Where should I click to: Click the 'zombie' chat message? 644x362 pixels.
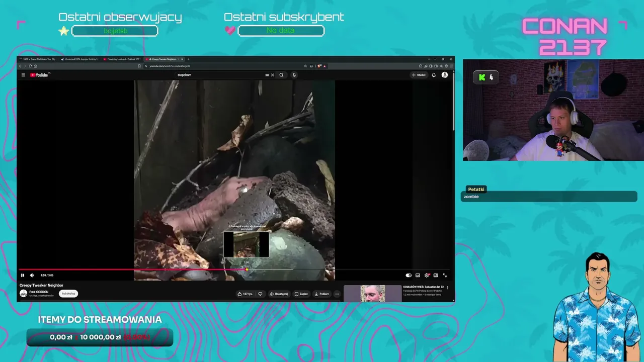[471, 197]
